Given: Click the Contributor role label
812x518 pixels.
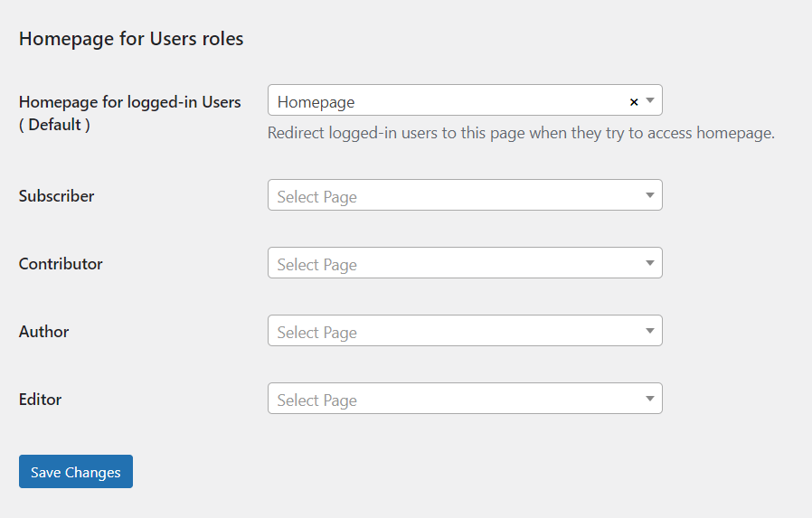Looking at the screenshot, I should [x=61, y=264].
